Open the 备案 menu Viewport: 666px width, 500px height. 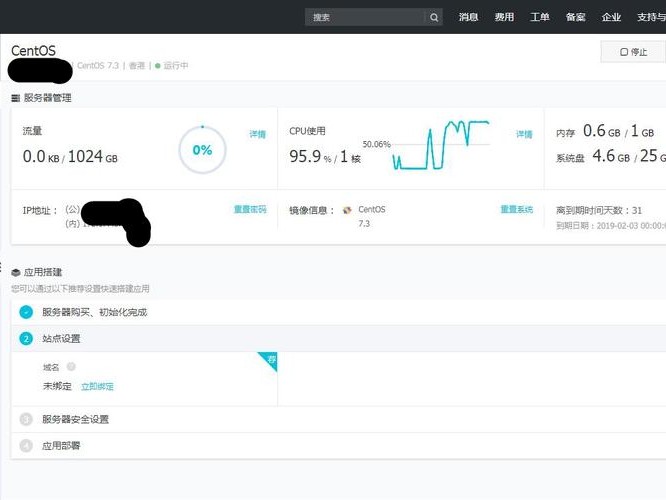pos(576,17)
